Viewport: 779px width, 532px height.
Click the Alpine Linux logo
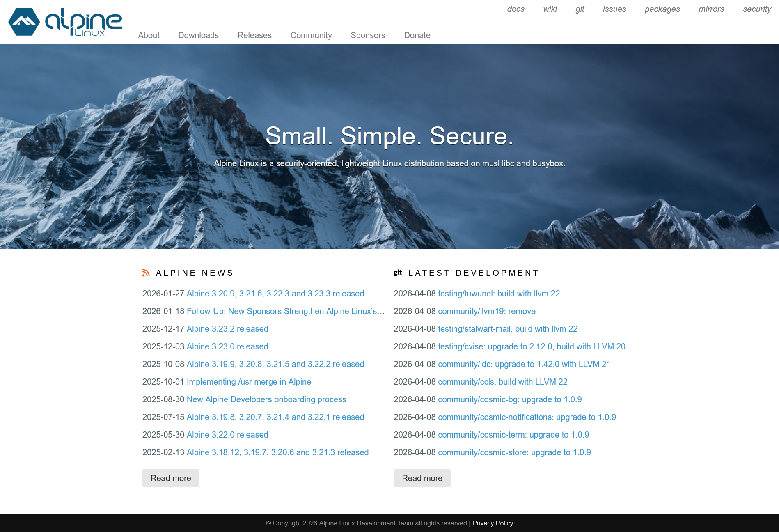coord(65,22)
